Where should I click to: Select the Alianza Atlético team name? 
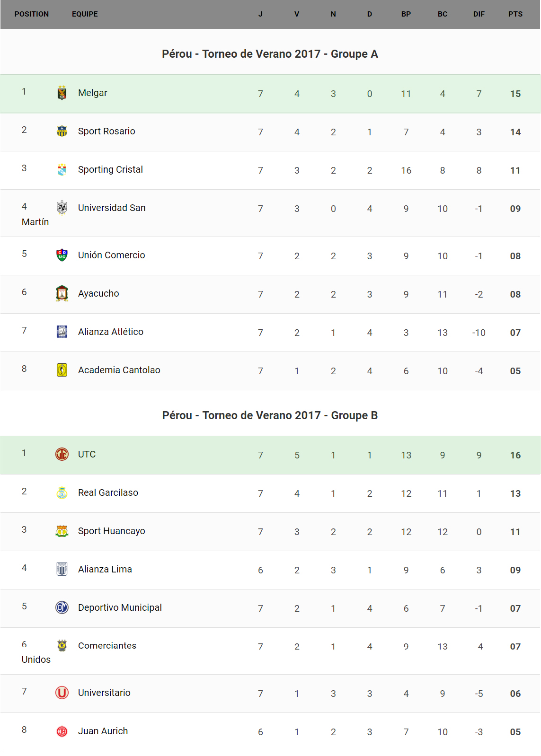110,332
